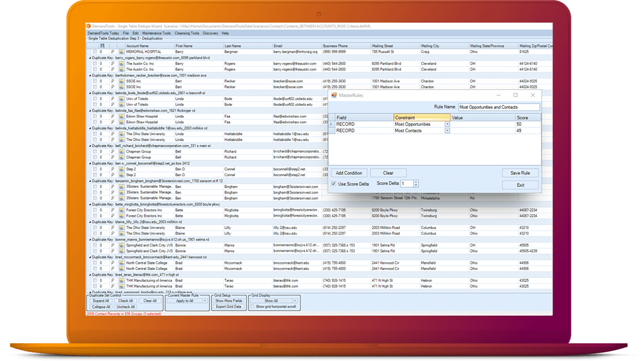The image size is (644, 361).
Task: Click pin icon in first SSOE Inc row
Action: click(113, 81)
